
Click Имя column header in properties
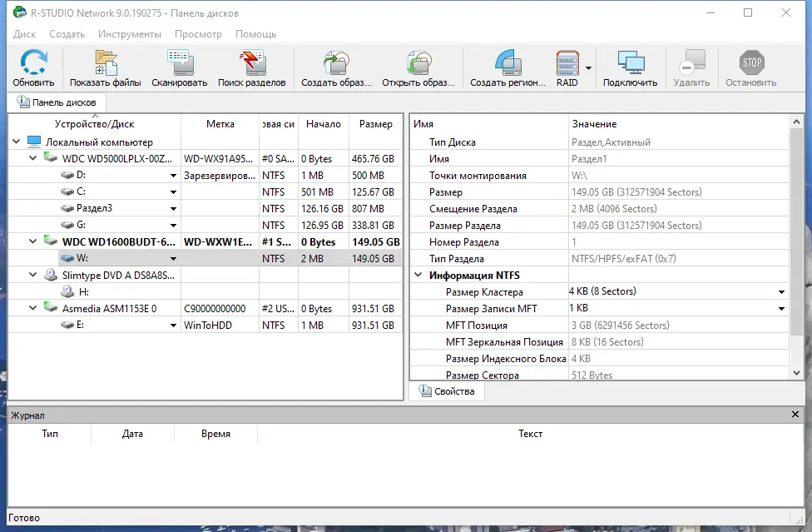(x=489, y=124)
